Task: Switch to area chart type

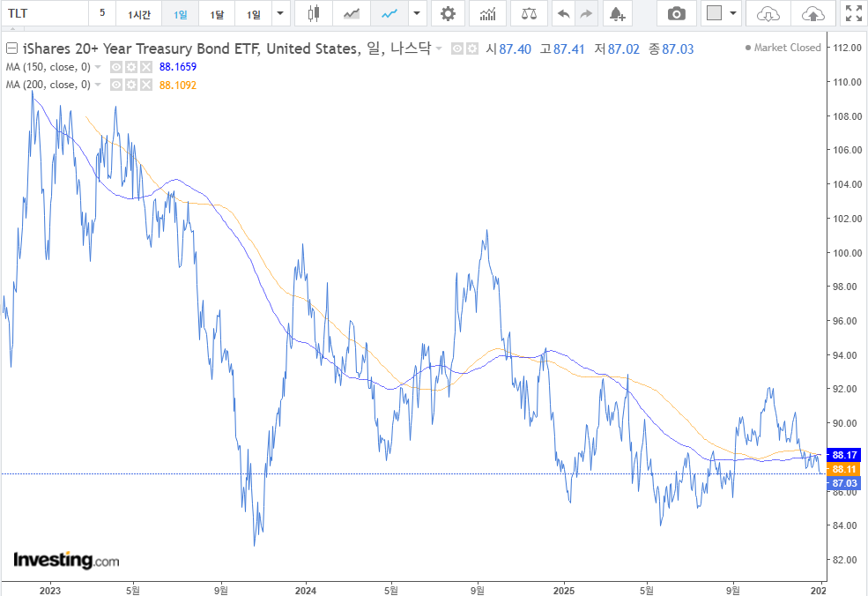Action: [352, 13]
